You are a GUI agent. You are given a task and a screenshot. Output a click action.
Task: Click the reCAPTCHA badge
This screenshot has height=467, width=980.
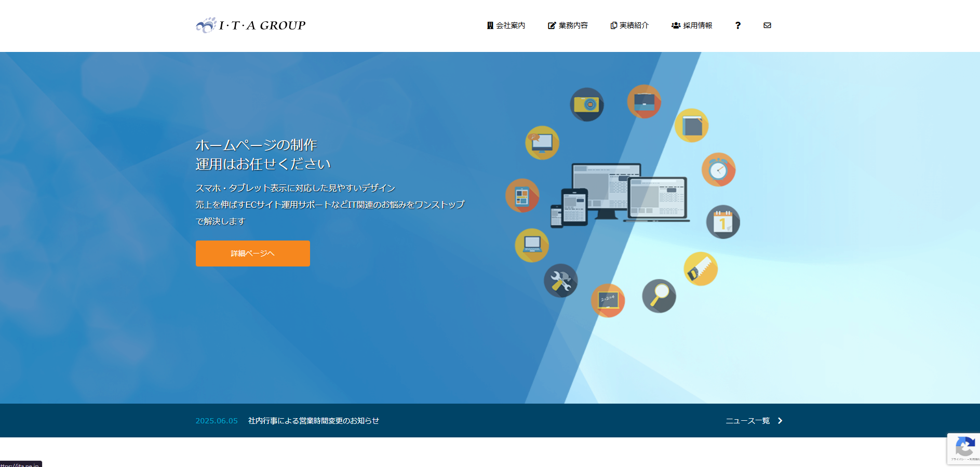click(x=964, y=448)
